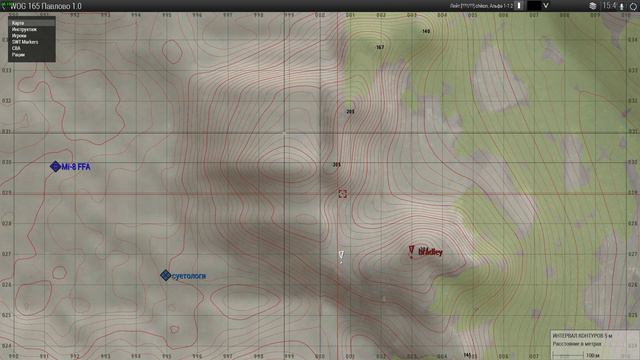
Task: Select the Карта menu entry
Action: 32,23
